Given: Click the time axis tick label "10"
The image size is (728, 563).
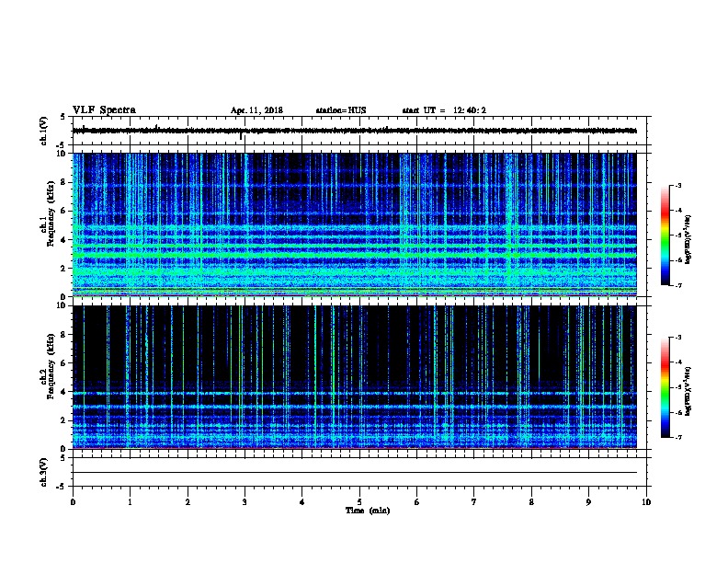Looking at the screenshot, I should 646,502.
